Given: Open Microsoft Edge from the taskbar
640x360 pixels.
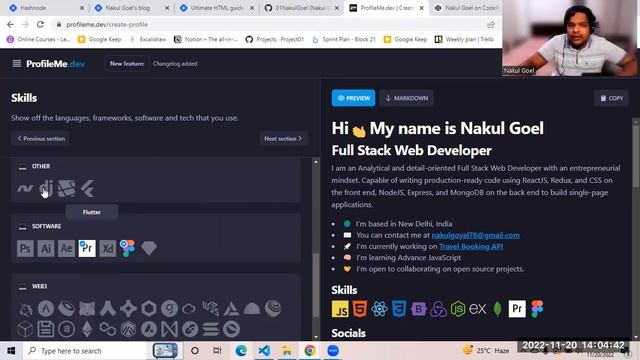Looking at the screenshot, I should click(x=241, y=351).
